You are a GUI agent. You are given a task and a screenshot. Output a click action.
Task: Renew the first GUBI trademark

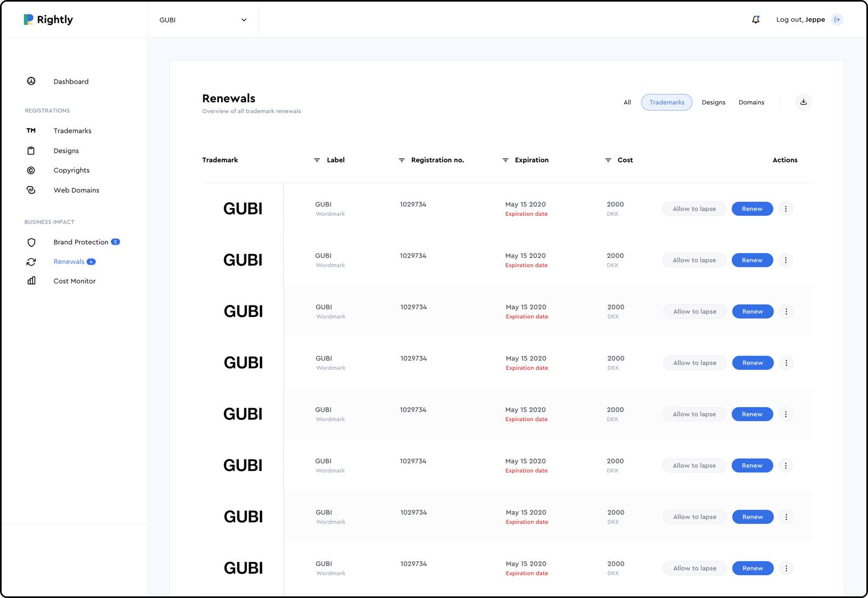(x=752, y=209)
